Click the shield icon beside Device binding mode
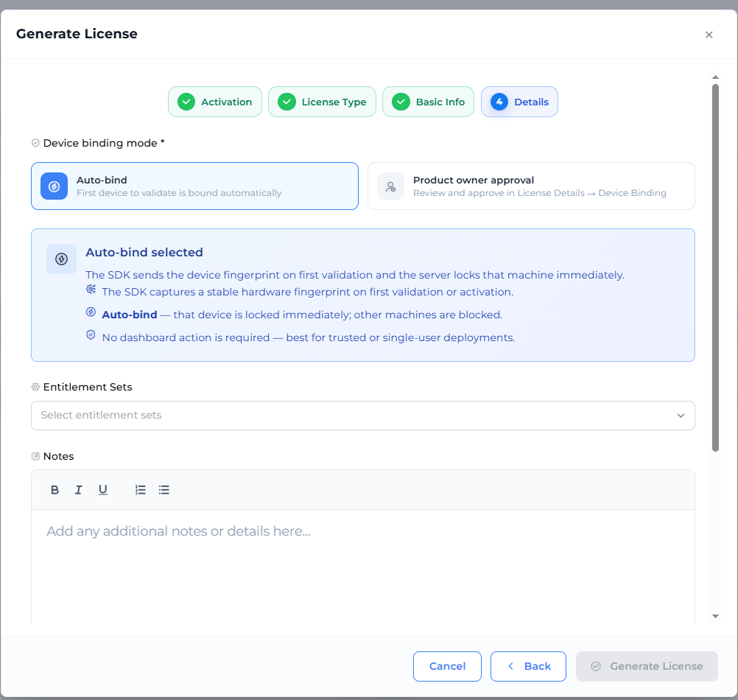 point(35,143)
